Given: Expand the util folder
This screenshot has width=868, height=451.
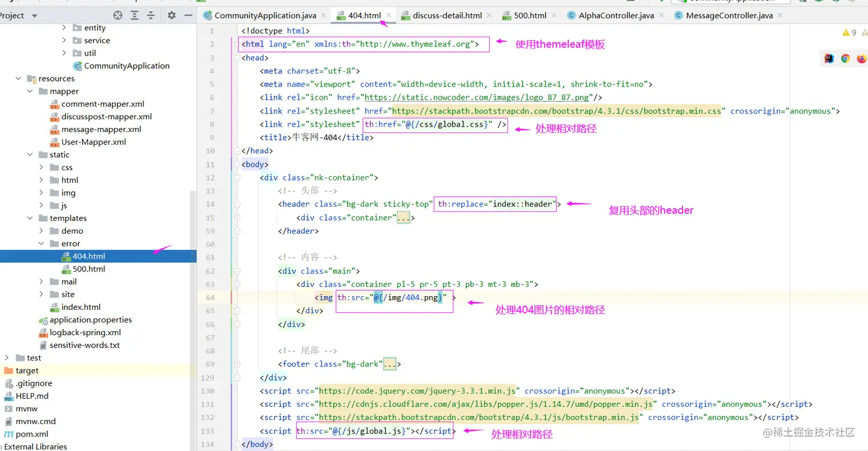Looking at the screenshot, I should click(64, 53).
